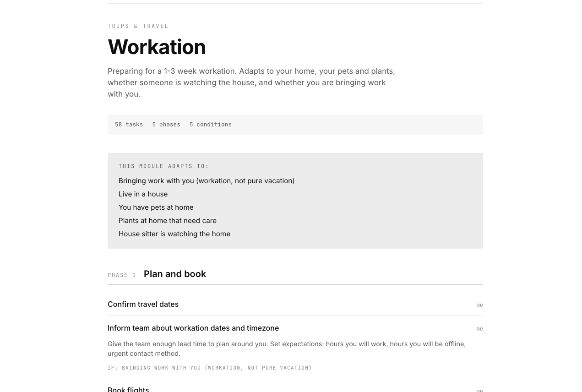Select the Bringing work with you condition

pyautogui.click(x=207, y=181)
